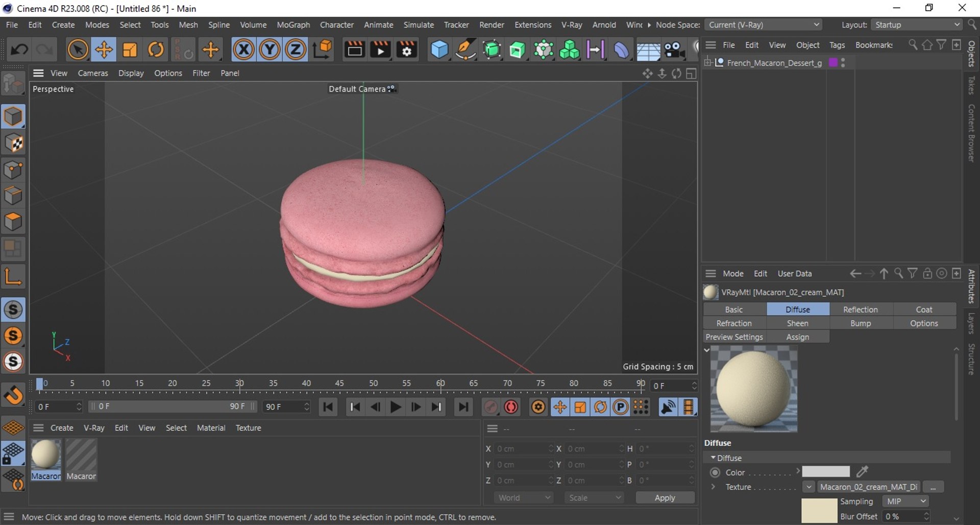Open World coordinate dropdown
Viewport: 980px width, 525px height.
[524, 497]
